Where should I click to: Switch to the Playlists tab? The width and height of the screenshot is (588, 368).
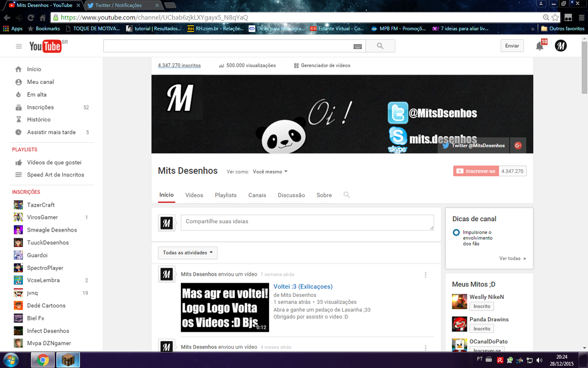(x=225, y=195)
